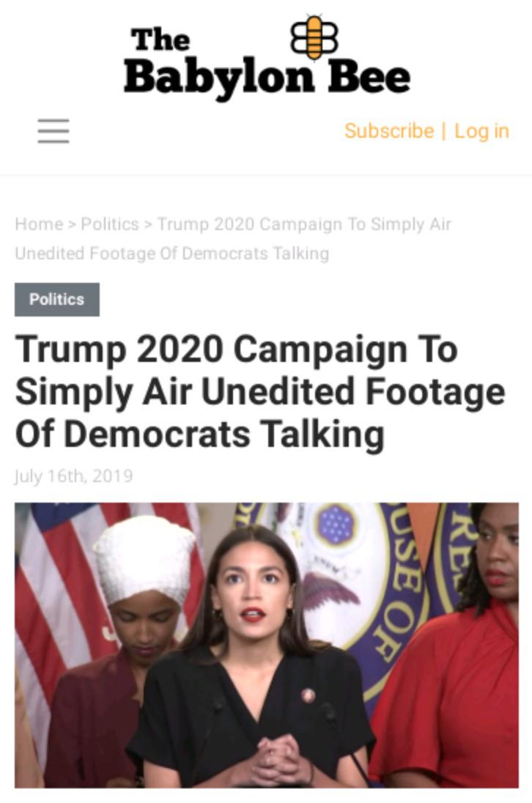
Task: Click the headline line "Of Democrats Talking"
Action: click(200, 434)
